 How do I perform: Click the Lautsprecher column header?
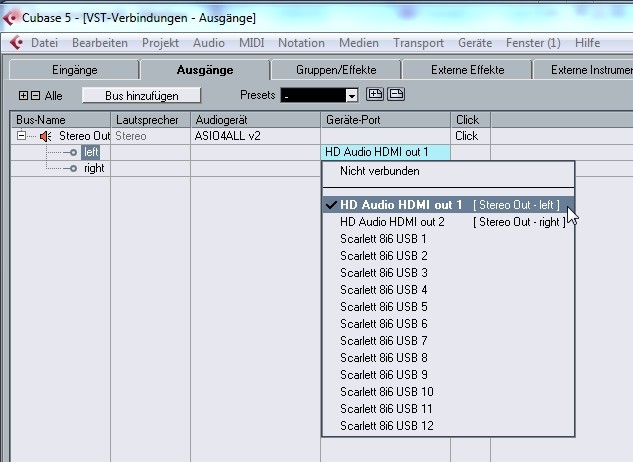coord(150,120)
